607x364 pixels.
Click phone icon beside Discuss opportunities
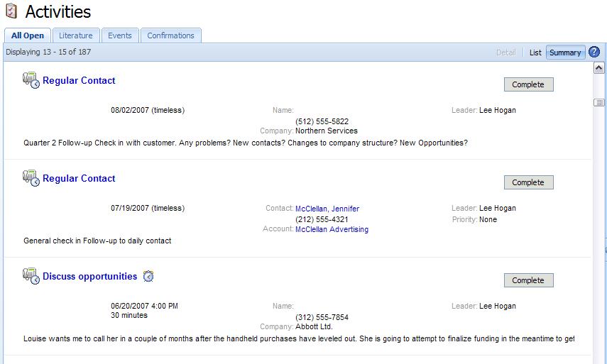(31, 277)
